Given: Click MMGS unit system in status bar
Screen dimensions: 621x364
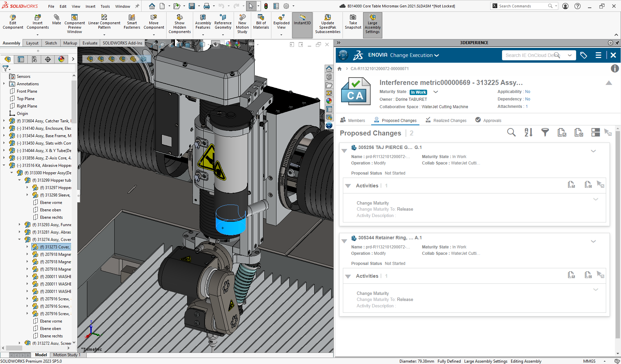Looking at the screenshot, I should [589, 361].
